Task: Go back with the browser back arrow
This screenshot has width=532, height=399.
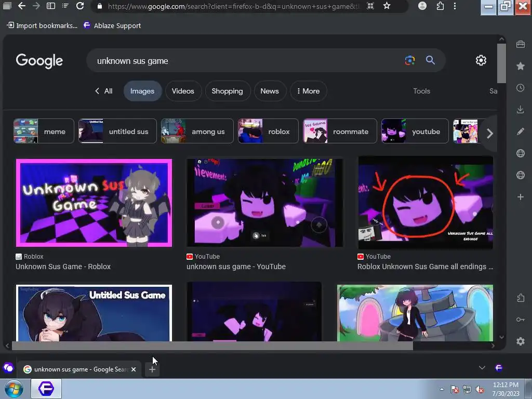Action: tap(22, 6)
